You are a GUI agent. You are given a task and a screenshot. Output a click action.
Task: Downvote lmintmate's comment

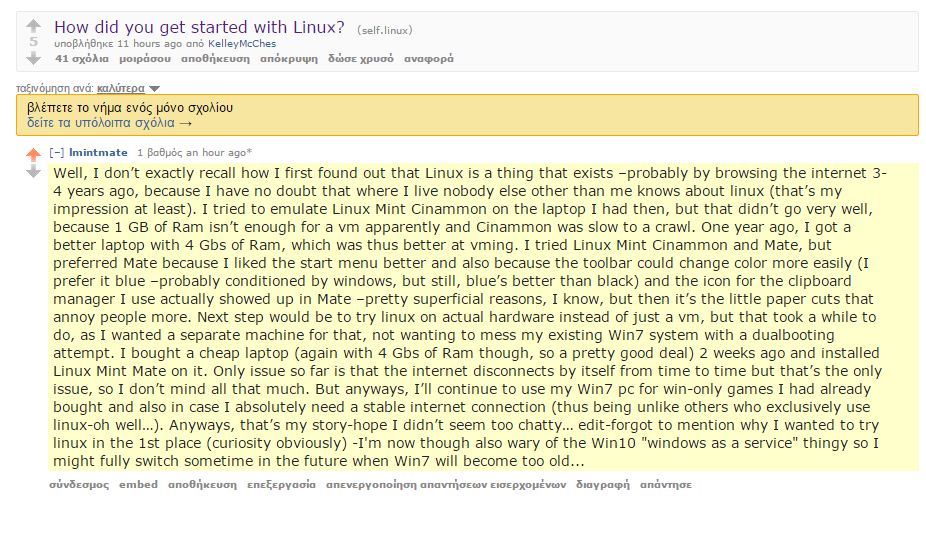click(x=34, y=171)
